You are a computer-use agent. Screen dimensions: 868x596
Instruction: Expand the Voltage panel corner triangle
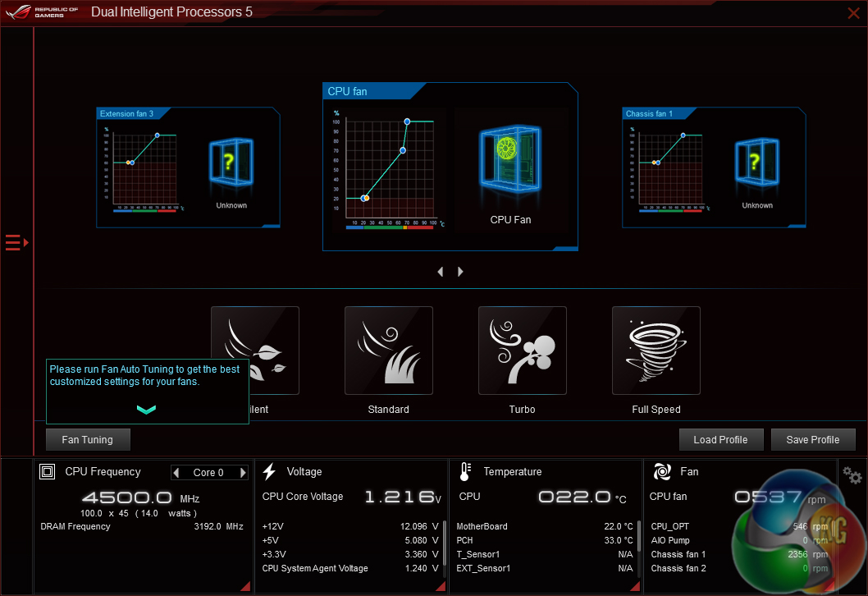click(x=441, y=586)
